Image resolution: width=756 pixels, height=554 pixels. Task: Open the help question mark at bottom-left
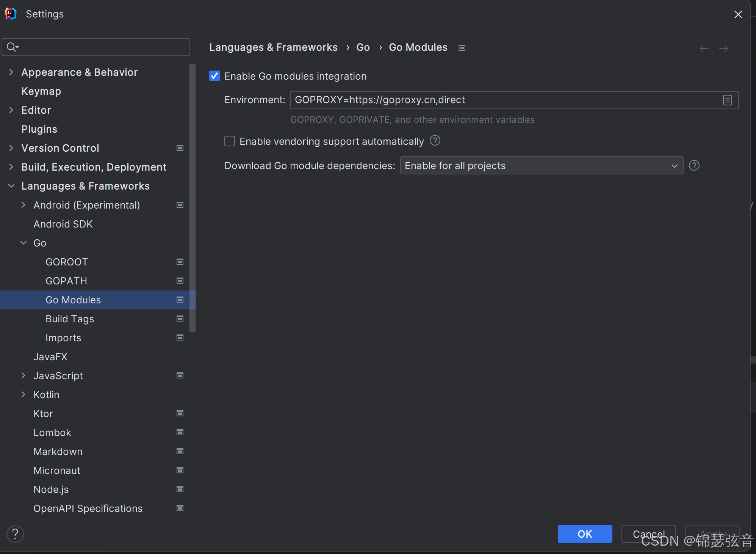click(15, 534)
